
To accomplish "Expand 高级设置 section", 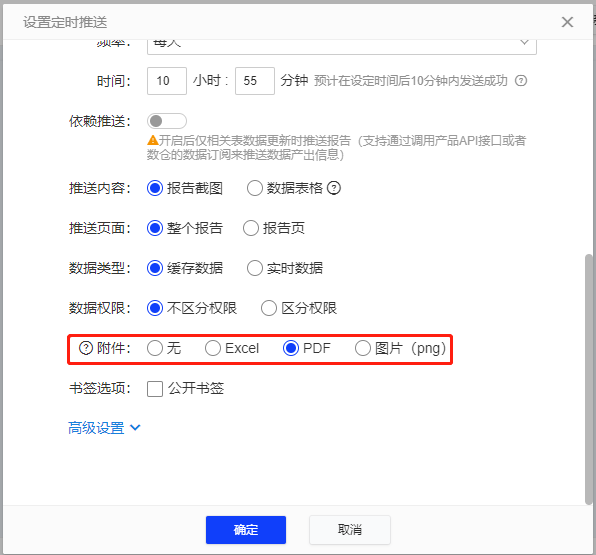I will 104,428.
